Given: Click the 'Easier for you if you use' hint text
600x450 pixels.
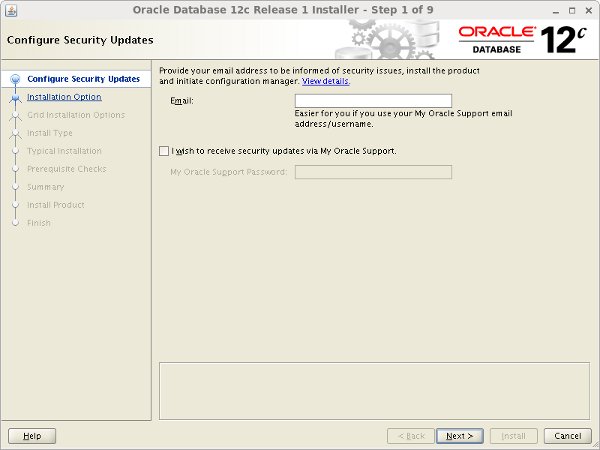Looking at the screenshot, I should pyautogui.click(x=403, y=119).
